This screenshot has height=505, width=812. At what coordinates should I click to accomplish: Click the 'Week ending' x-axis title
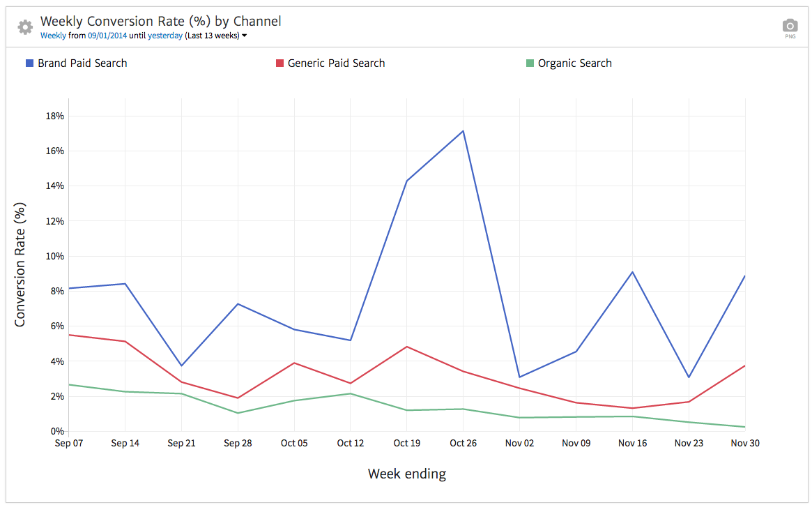point(406,474)
